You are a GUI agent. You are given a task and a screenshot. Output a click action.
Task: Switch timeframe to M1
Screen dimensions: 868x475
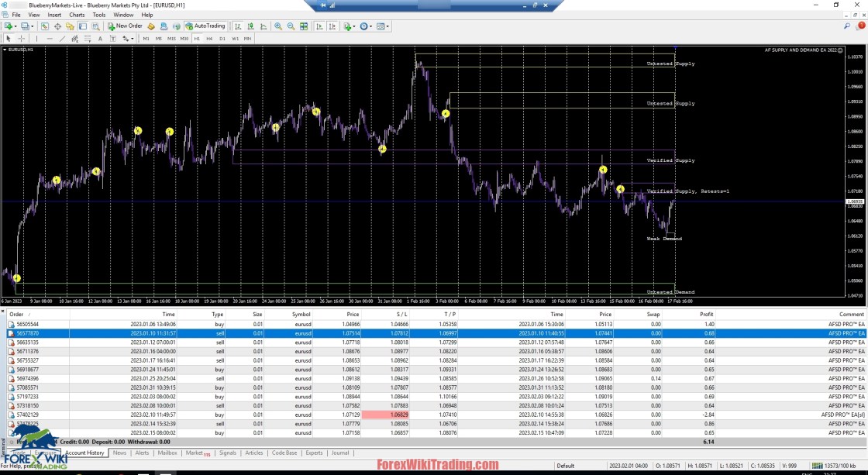(146, 39)
